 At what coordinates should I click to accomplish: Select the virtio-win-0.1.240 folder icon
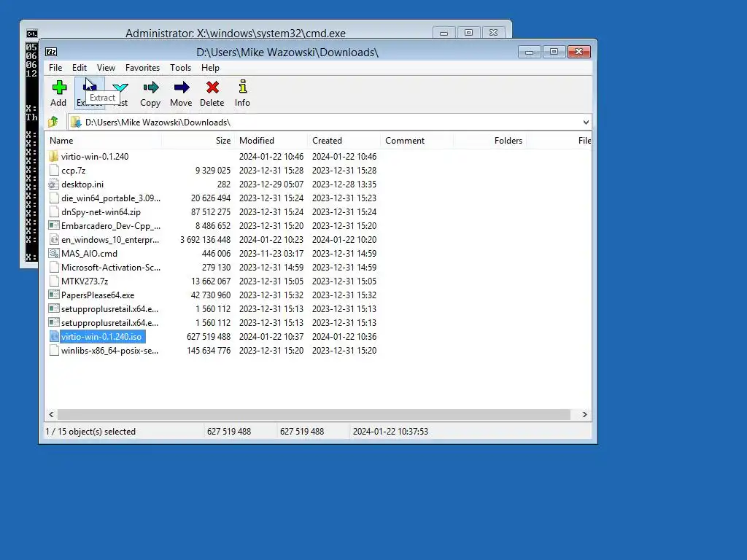click(x=54, y=156)
